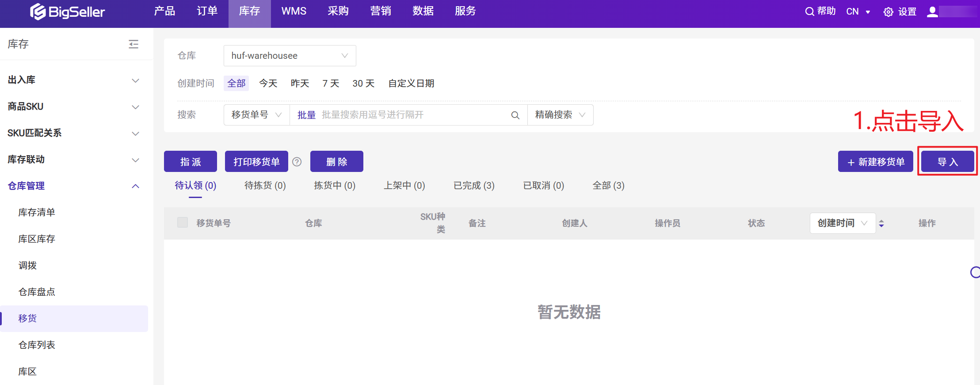Click the 帮助 search icon in the header
Screen dimensions: 980x385
pos(809,11)
